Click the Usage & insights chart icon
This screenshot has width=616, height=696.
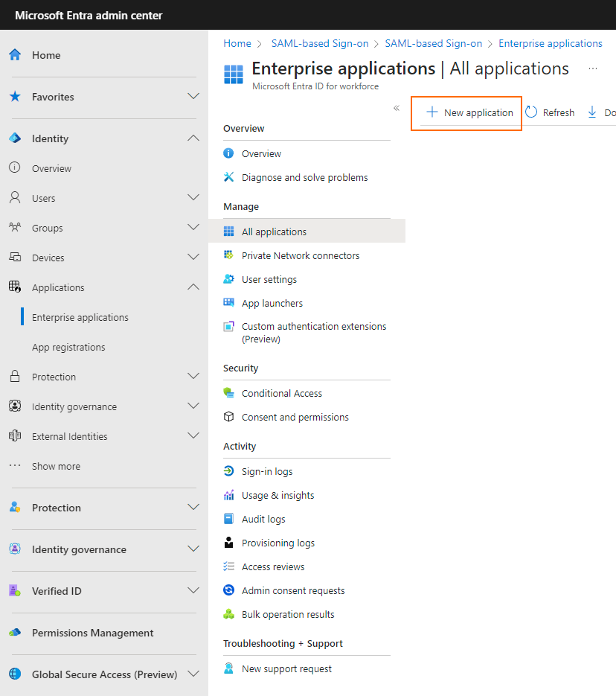pyautogui.click(x=229, y=495)
